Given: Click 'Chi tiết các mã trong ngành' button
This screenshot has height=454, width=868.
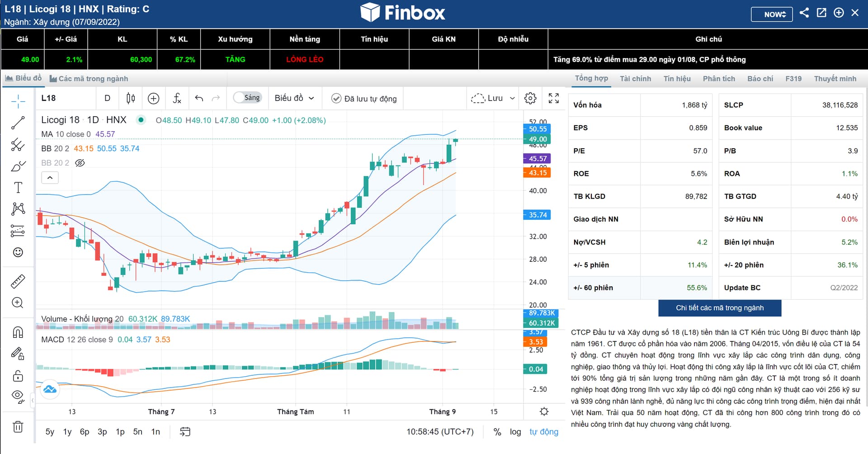Looking at the screenshot, I should (x=720, y=308).
